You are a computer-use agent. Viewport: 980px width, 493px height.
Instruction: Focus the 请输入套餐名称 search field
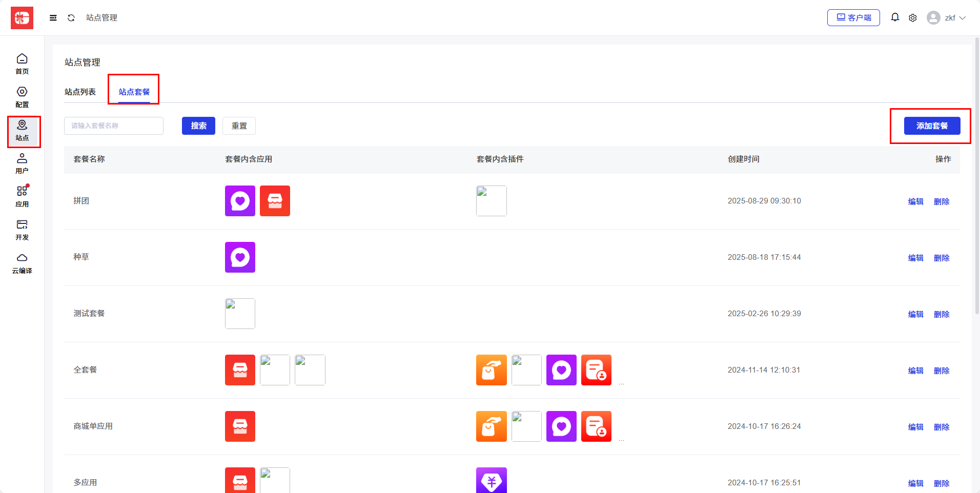point(113,126)
